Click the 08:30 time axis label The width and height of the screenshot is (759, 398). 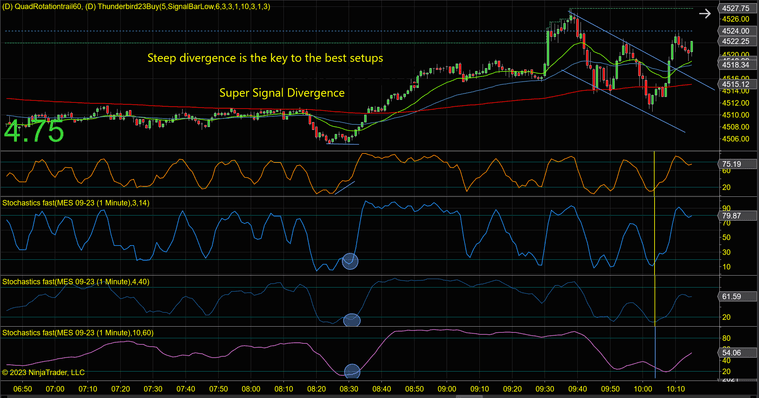pyautogui.click(x=349, y=389)
